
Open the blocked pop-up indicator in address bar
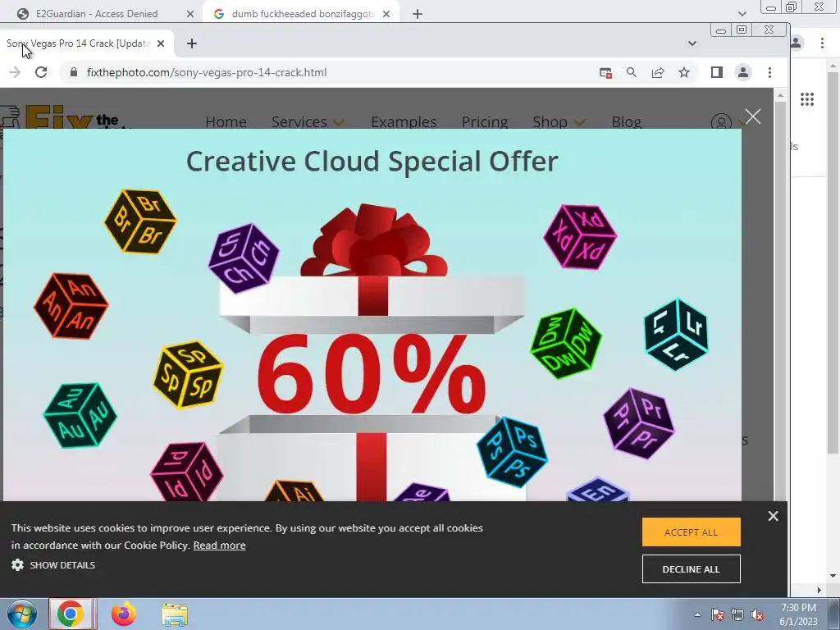click(x=605, y=73)
